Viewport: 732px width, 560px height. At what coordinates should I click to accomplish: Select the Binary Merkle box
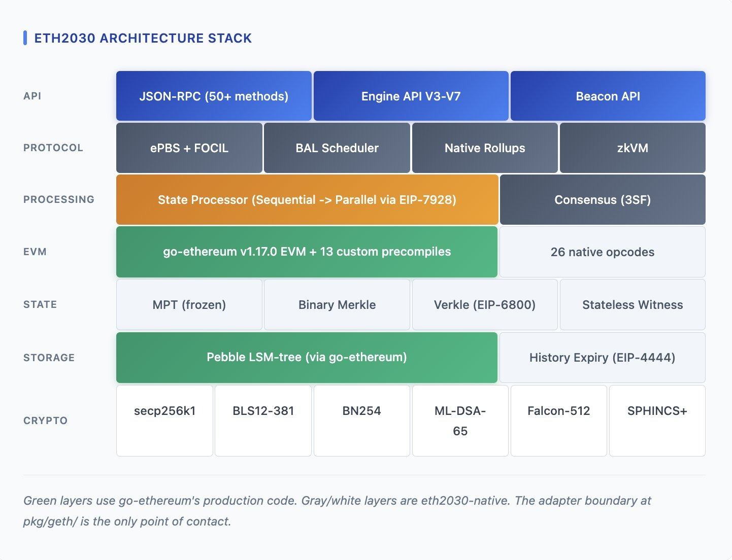tap(337, 305)
